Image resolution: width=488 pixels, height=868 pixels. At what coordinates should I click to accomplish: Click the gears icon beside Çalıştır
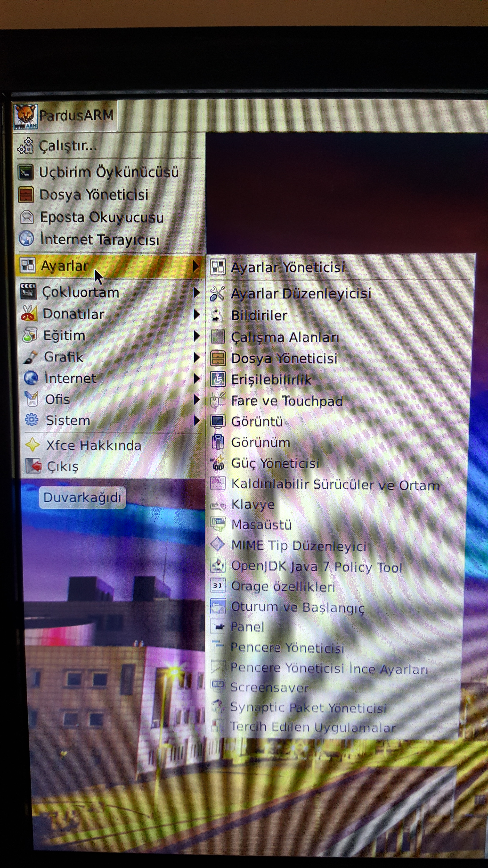pos(26,146)
